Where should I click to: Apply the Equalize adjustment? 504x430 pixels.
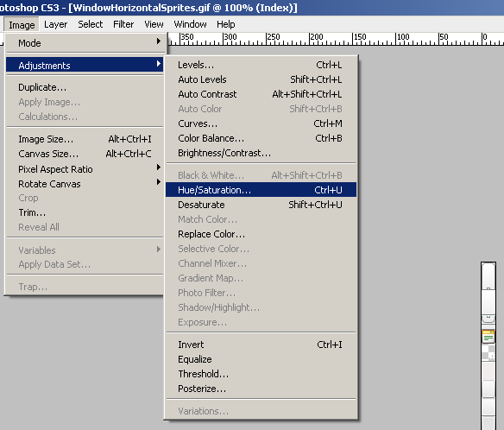point(261,359)
